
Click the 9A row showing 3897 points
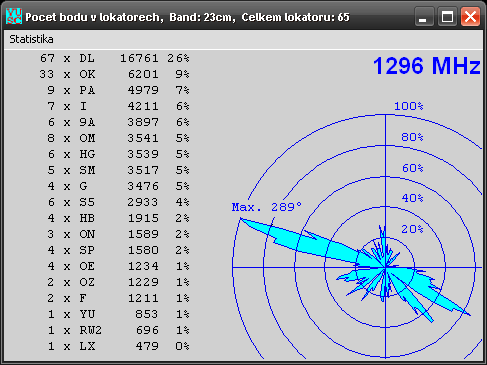114,122
